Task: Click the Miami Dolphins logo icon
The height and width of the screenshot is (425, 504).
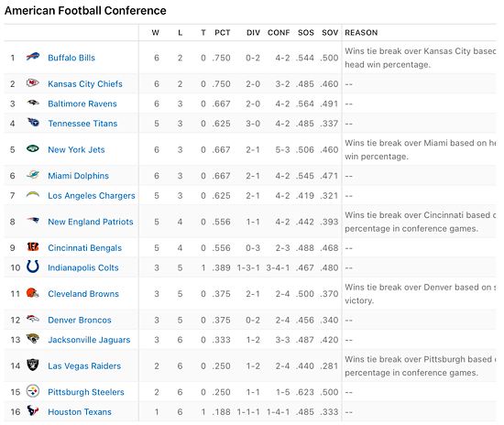Action: pyautogui.click(x=33, y=175)
